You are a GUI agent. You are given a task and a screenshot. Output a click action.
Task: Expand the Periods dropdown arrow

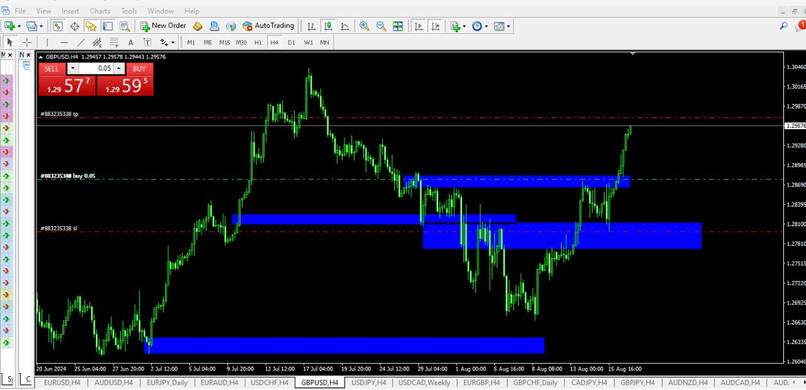pyautogui.click(x=486, y=26)
